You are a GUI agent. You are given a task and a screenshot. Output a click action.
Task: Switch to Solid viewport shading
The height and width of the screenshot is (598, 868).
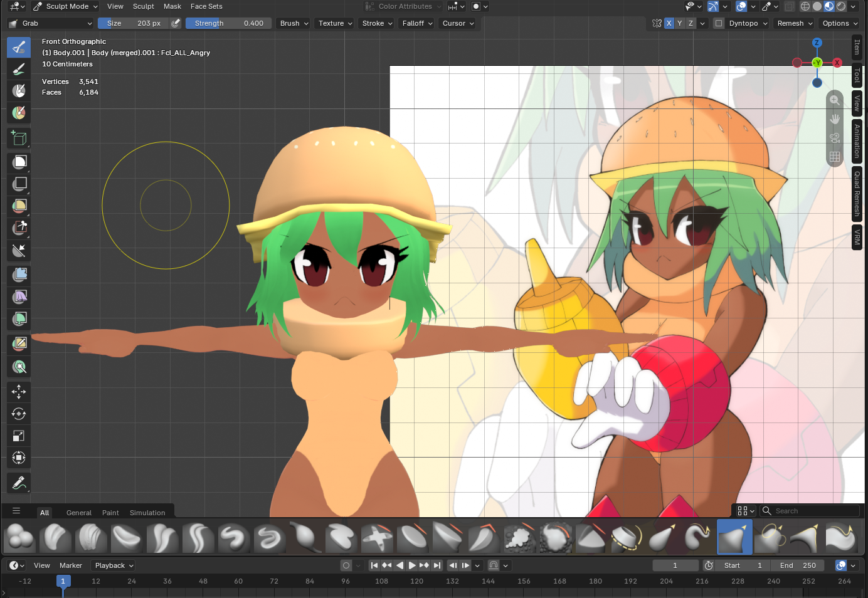click(x=817, y=6)
